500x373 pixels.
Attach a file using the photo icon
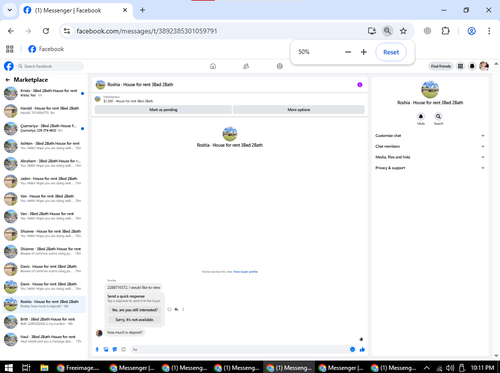pyautogui.click(x=106, y=349)
